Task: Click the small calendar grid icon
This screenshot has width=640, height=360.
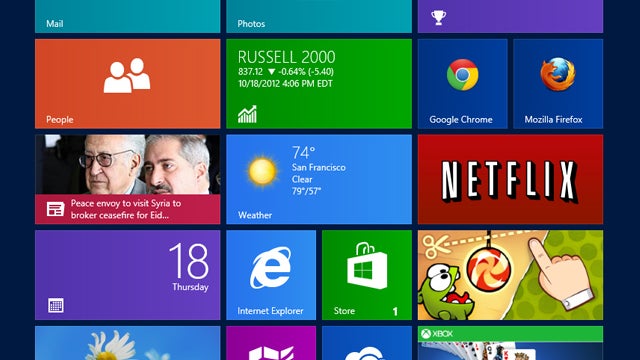Action: (x=56, y=305)
